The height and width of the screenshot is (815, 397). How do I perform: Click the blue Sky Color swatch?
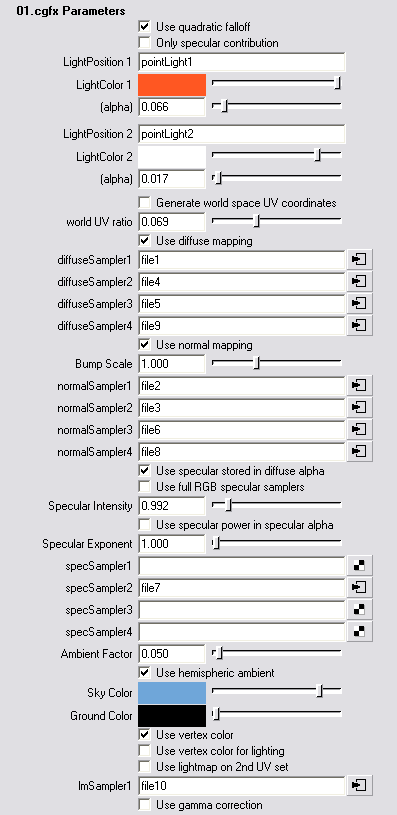pos(172,693)
